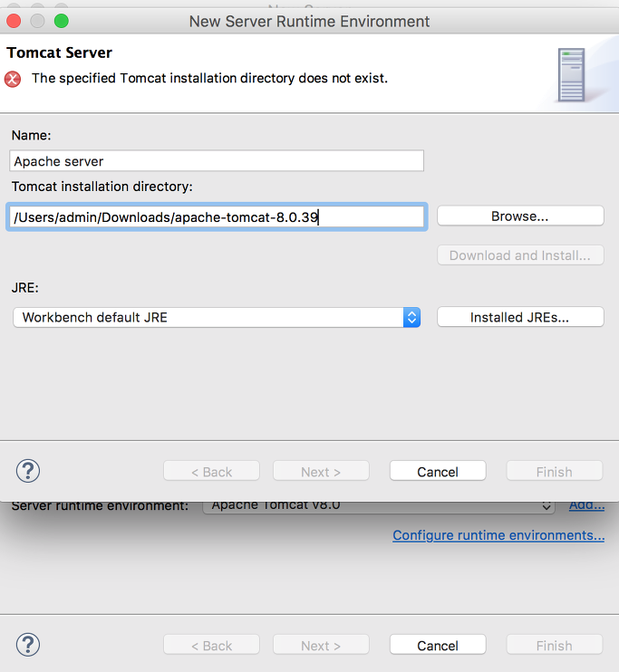Click Finish in the Runtime Environment dialog
The width and height of the screenshot is (619, 672).
tap(555, 472)
